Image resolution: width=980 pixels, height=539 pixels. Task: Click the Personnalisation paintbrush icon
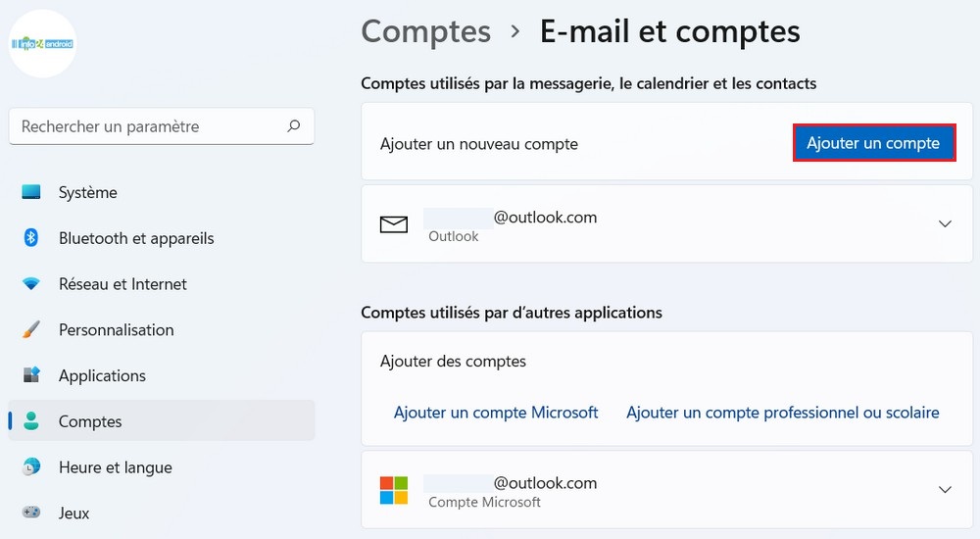coord(31,330)
